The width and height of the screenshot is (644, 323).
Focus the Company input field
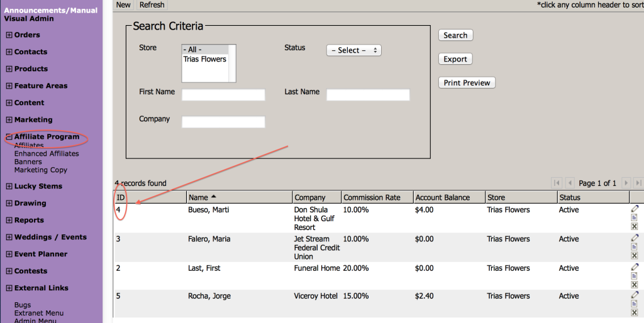pos(223,122)
